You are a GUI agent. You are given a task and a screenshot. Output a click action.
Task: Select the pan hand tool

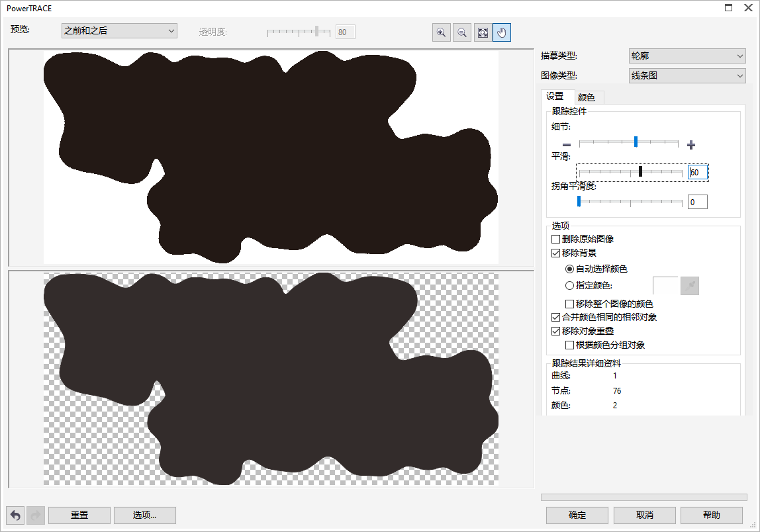click(x=502, y=33)
